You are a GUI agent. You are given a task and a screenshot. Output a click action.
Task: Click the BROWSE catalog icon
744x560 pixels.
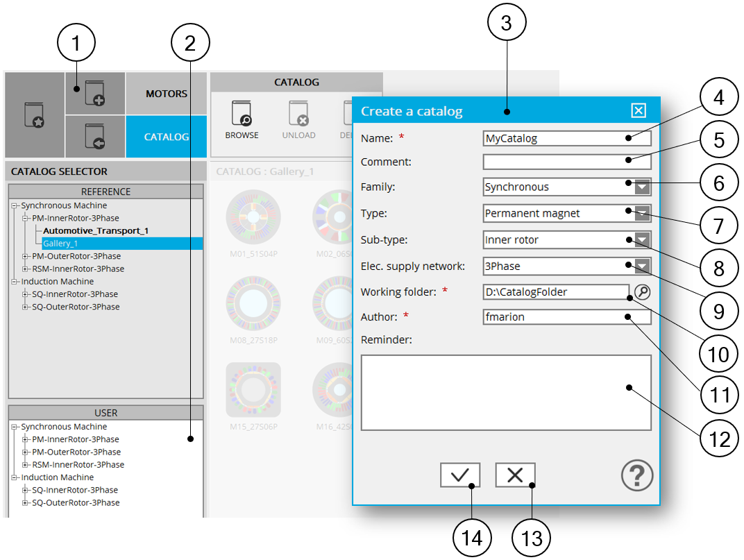click(x=242, y=114)
